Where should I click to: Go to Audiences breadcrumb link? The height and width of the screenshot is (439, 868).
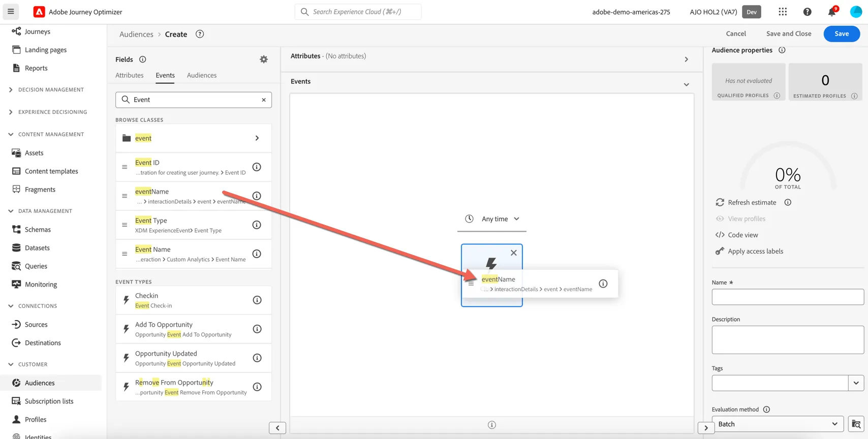[x=136, y=35]
